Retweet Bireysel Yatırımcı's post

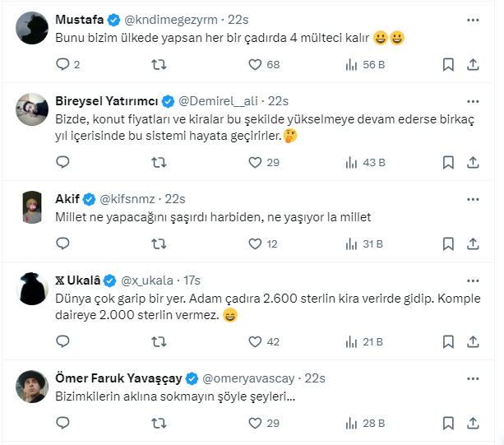(160, 162)
